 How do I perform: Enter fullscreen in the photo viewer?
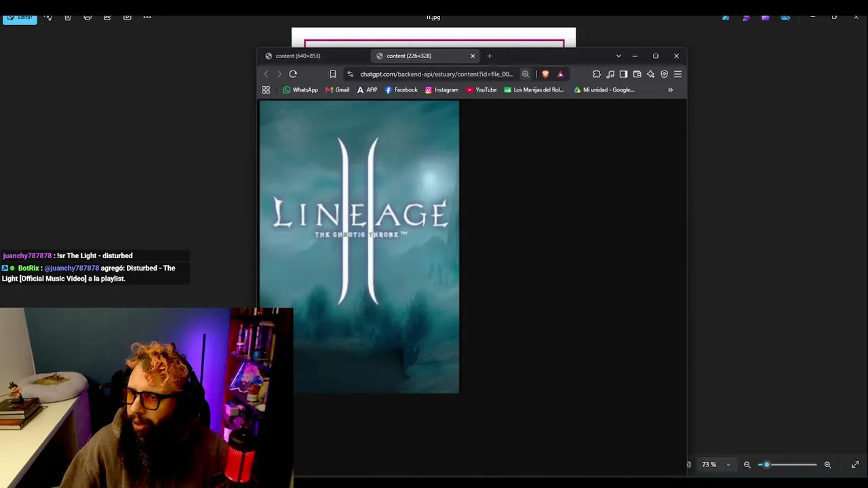(x=855, y=464)
